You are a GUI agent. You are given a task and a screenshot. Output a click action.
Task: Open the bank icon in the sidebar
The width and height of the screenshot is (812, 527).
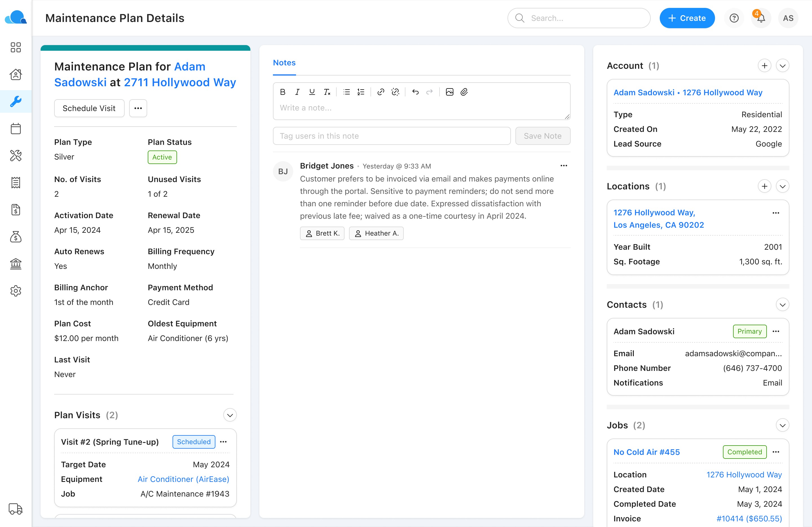[x=16, y=264]
